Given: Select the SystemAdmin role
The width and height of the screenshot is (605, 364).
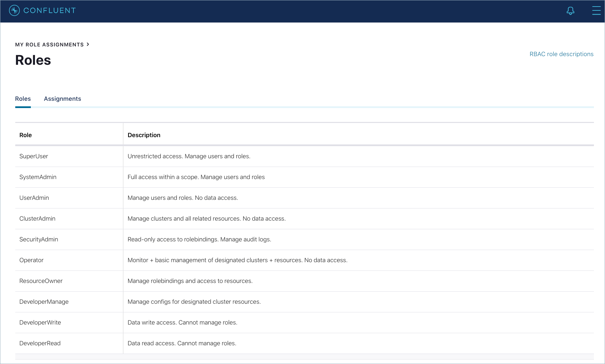Looking at the screenshot, I should click(38, 177).
